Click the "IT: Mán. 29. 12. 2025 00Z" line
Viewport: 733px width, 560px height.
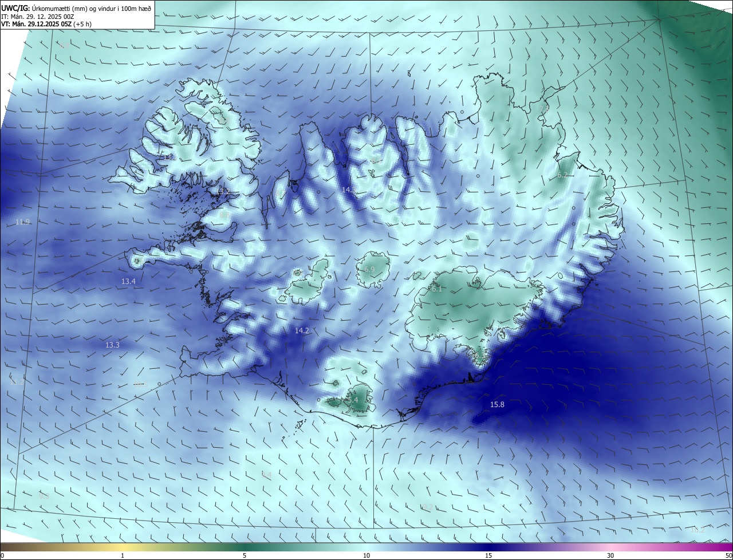pyautogui.click(x=37, y=17)
